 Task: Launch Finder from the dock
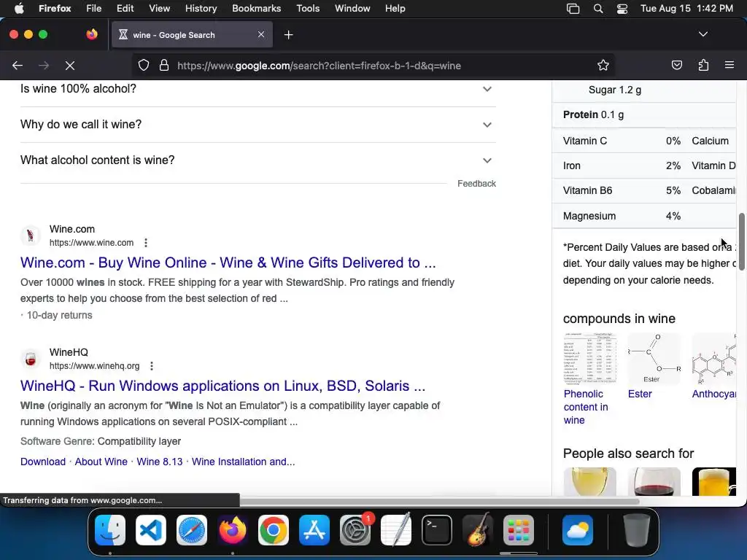110,530
